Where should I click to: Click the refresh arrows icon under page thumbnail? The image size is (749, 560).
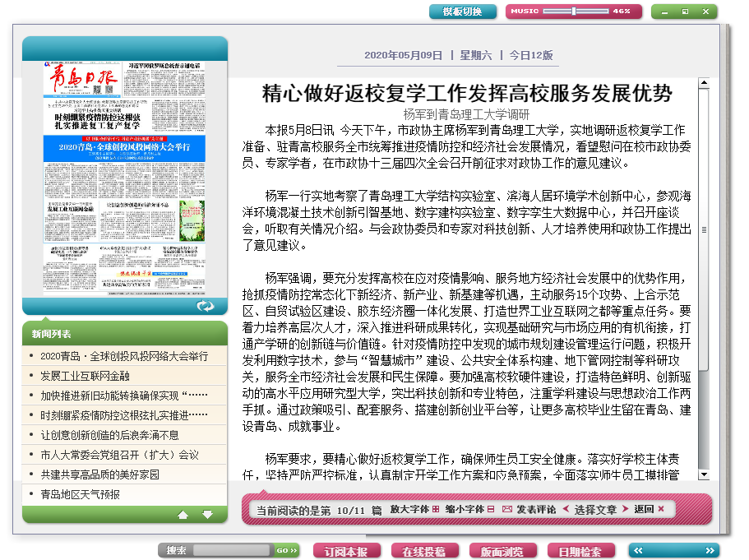[x=205, y=306]
